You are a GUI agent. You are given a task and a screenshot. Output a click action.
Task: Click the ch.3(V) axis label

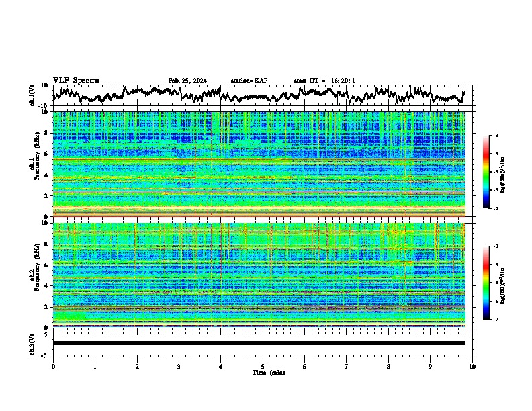point(32,345)
